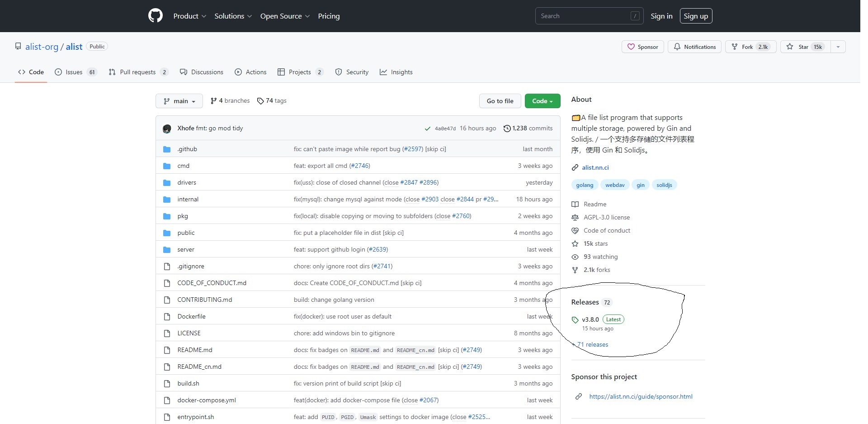Click the green commit status checkmark

pyautogui.click(x=427, y=129)
